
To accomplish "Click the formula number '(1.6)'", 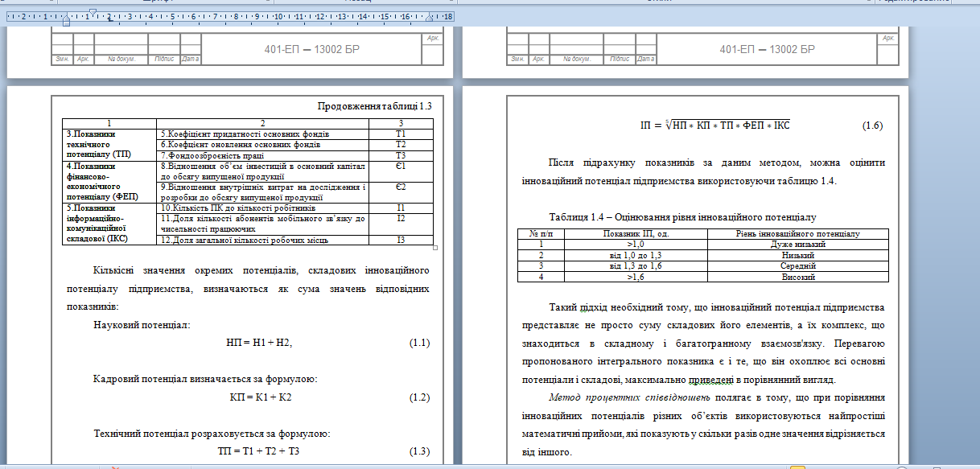I will pos(873,125).
